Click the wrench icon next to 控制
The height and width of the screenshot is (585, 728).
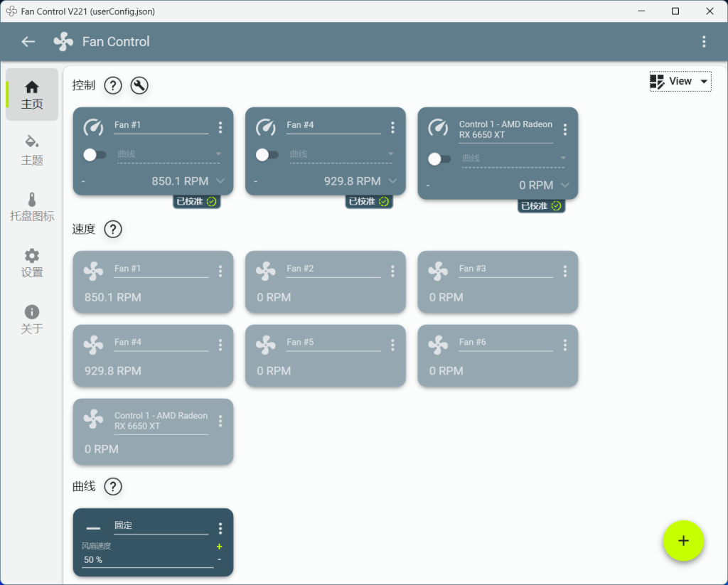(x=139, y=85)
